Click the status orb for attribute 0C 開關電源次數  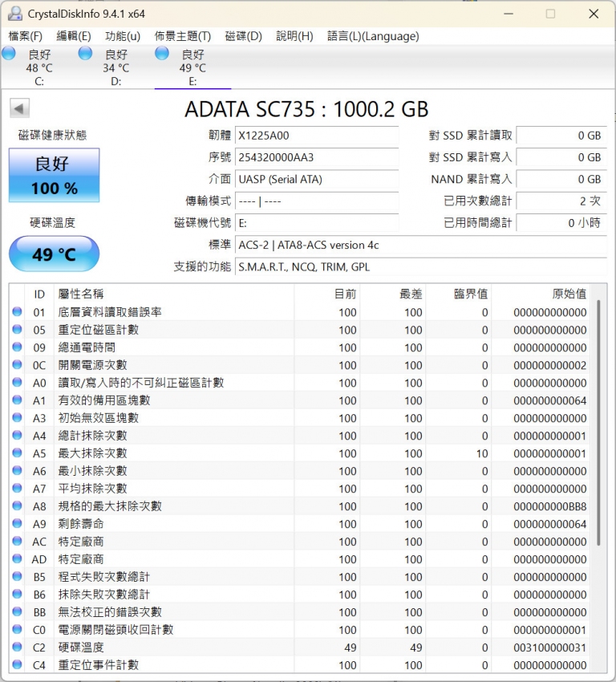coord(17,365)
